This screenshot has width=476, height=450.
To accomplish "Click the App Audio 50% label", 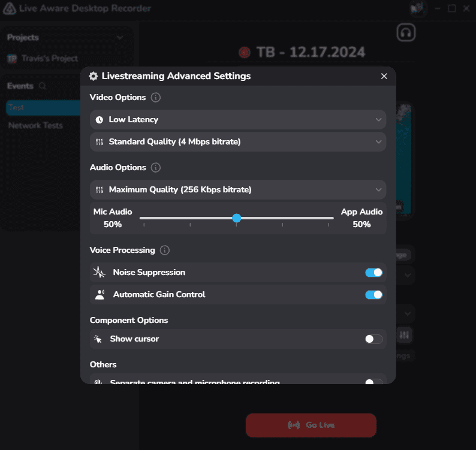I will coord(361,218).
